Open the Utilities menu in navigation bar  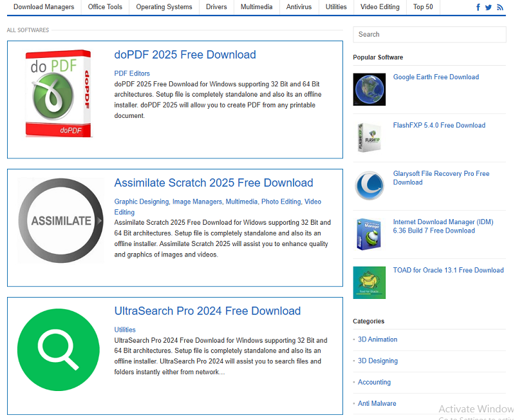(x=336, y=7)
